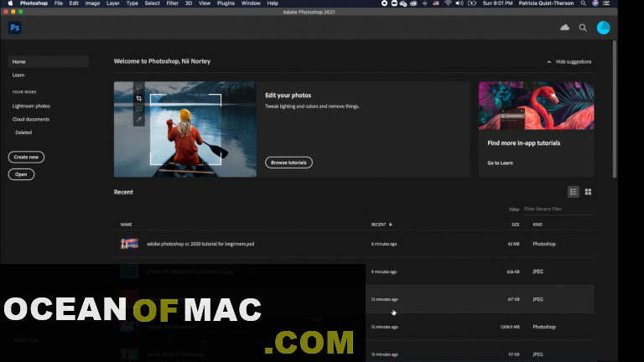Open the Siri icon in menu bar

[595, 3]
